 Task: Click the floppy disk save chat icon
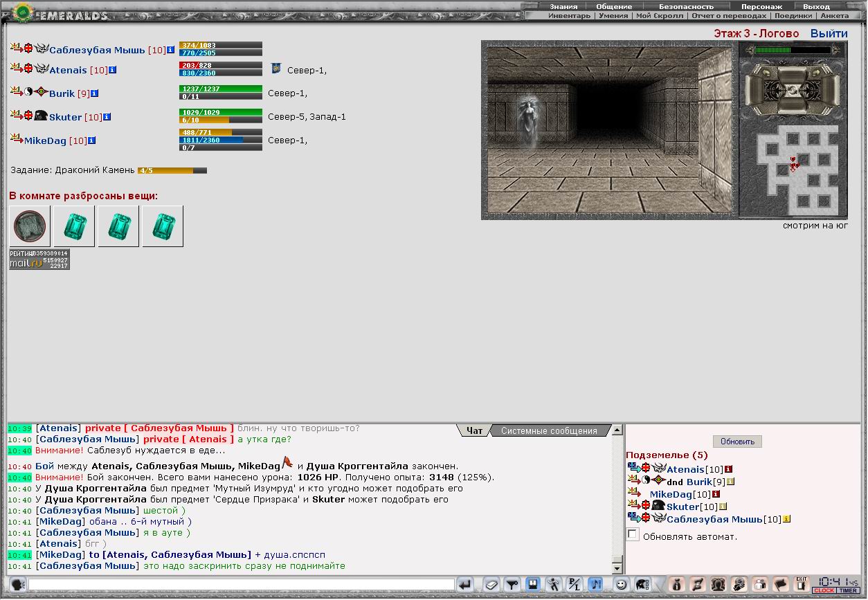tap(533, 585)
